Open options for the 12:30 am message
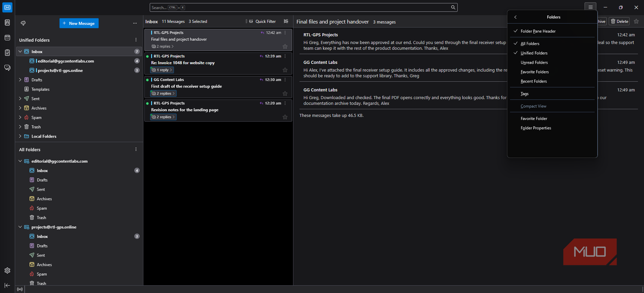The height and width of the screenshot is (293, 644). 285,79
